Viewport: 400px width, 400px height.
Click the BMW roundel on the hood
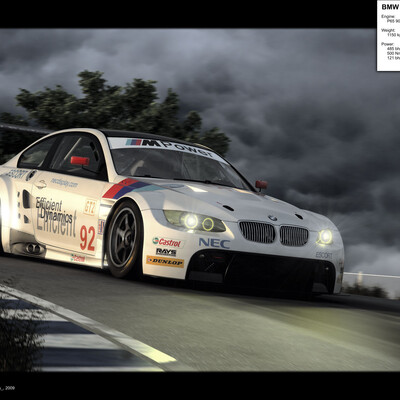click(273, 218)
